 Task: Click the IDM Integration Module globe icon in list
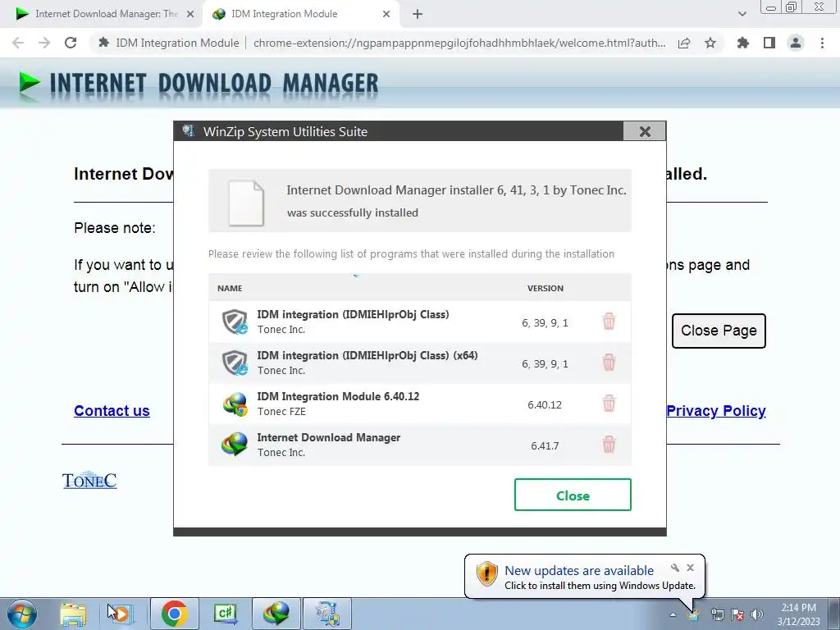point(235,404)
